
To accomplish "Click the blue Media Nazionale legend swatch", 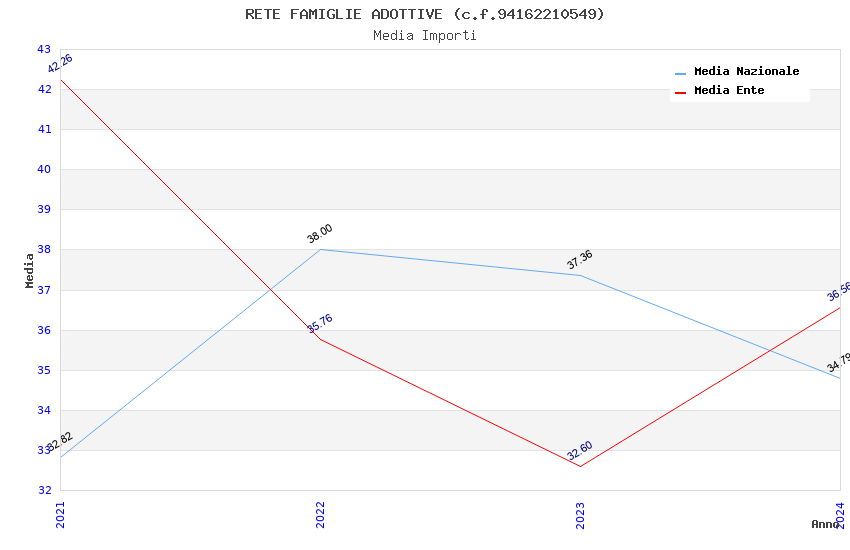I will (x=681, y=73).
